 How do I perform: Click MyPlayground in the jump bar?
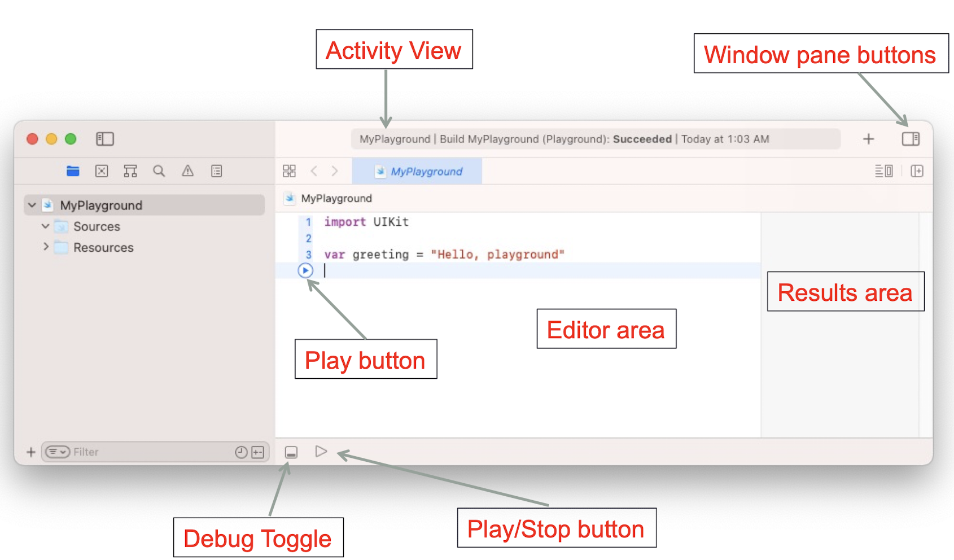(x=336, y=198)
